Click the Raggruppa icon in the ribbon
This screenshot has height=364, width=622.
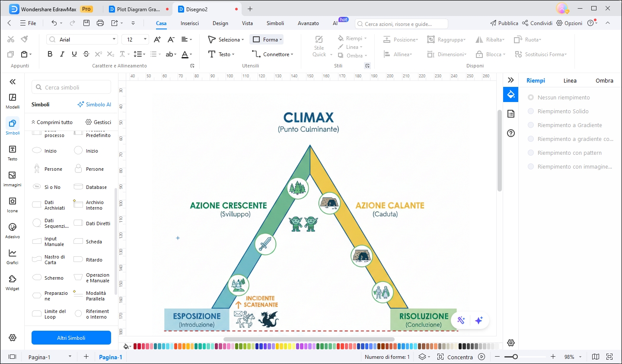431,39
